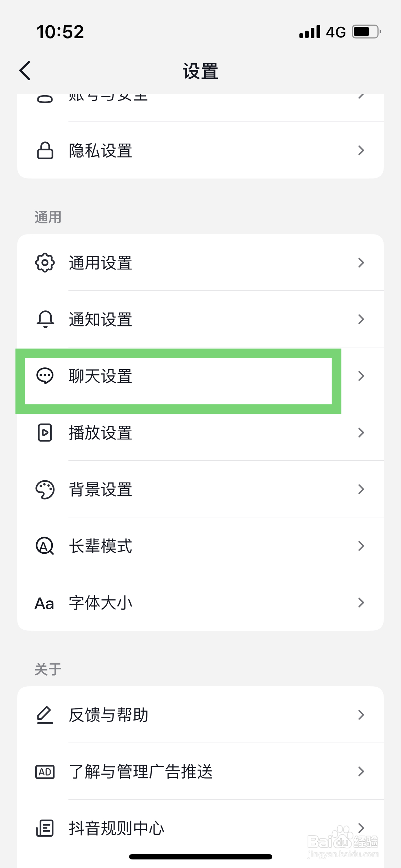401x868 pixels.
Task: Open 抖音规则中心 entry
Action: 200,828
